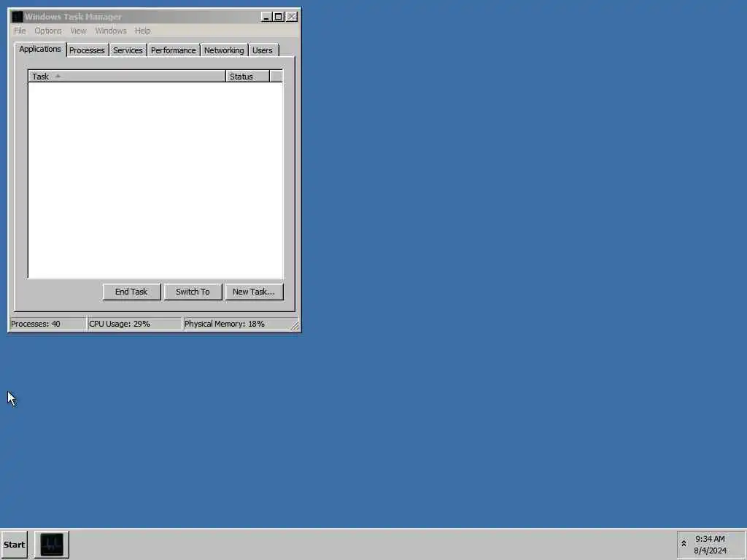Sort by the Status column header
This screenshot has height=560, width=747.
(x=248, y=76)
